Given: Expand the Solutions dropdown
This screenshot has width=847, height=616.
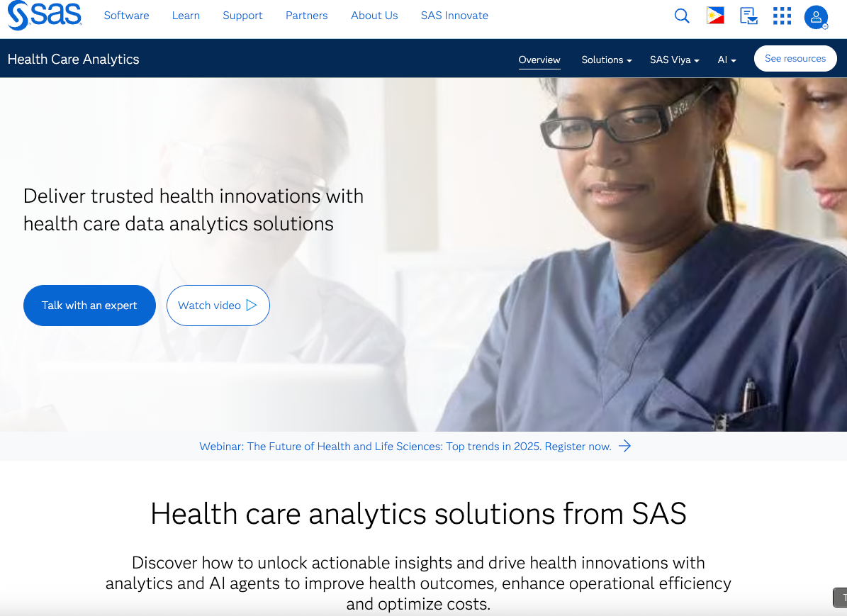Looking at the screenshot, I should pos(607,60).
